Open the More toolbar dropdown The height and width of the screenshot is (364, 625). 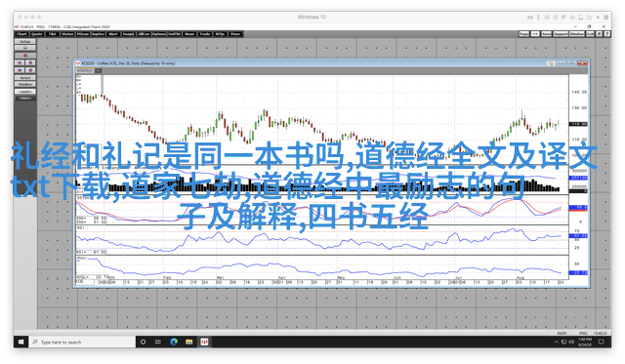coord(235,34)
